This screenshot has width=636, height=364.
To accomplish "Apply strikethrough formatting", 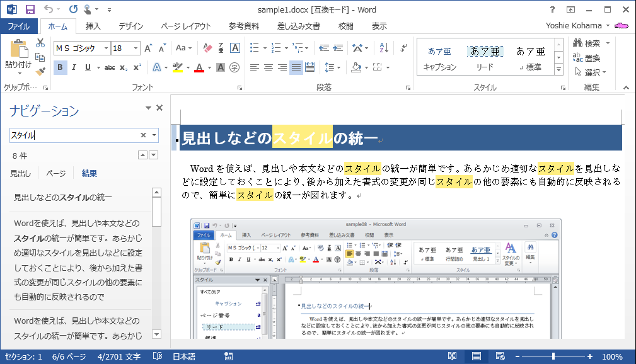I will tap(110, 67).
